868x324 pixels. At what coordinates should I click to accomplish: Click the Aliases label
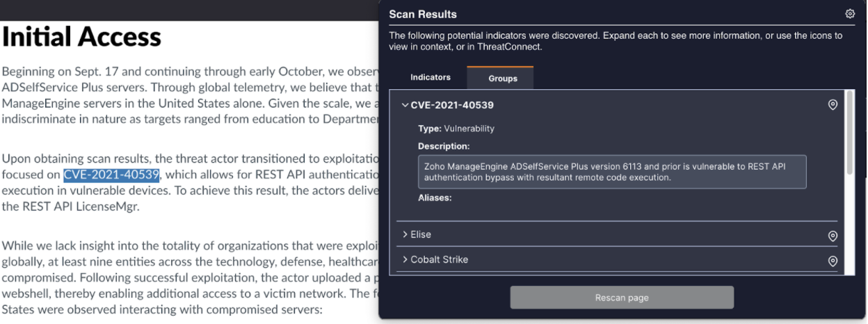point(435,198)
